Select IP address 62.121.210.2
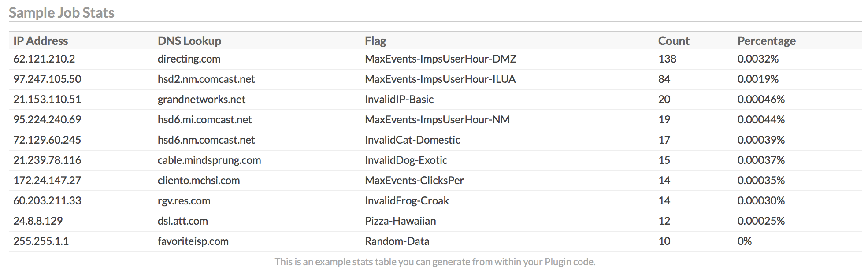 click(44, 59)
